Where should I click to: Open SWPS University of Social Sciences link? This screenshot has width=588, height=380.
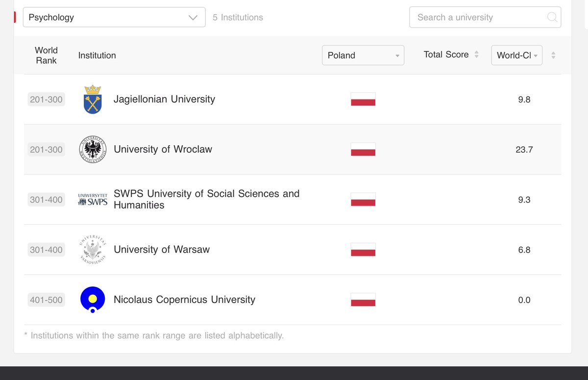pos(206,199)
